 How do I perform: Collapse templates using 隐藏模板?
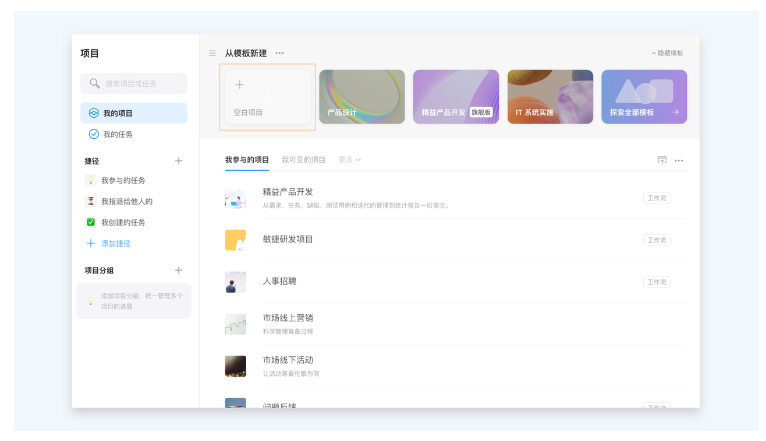667,53
